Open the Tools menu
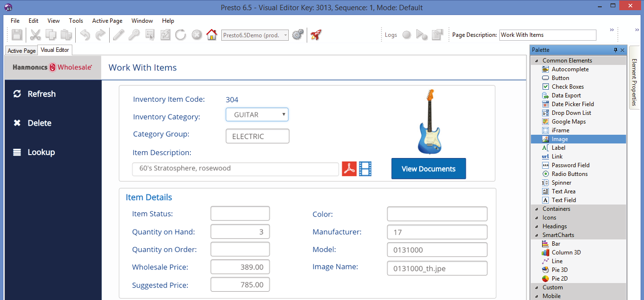The image size is (644, 300). coord(76,21)
